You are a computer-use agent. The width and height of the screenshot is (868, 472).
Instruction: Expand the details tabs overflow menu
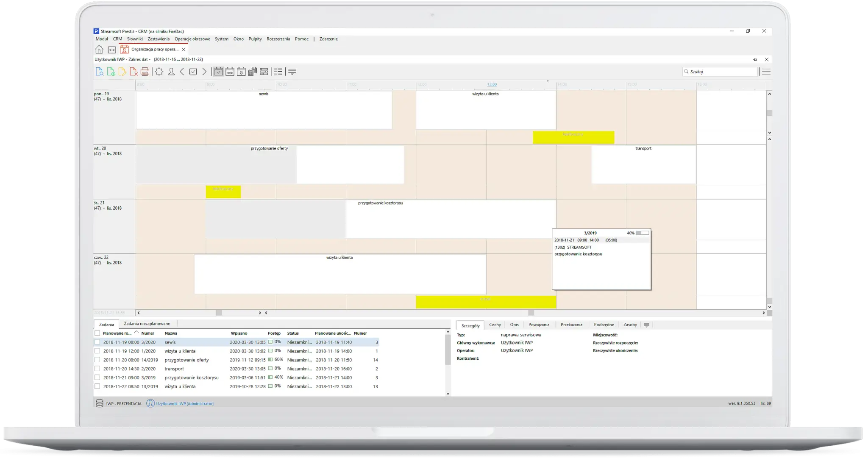click(x=646, y=325)
